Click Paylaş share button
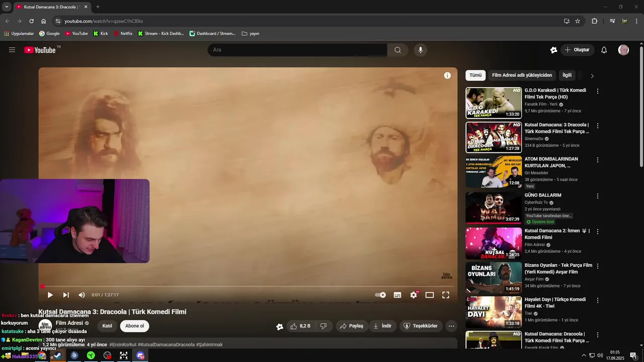This screenshot has height=362, width=644. (x=351, y=326)
